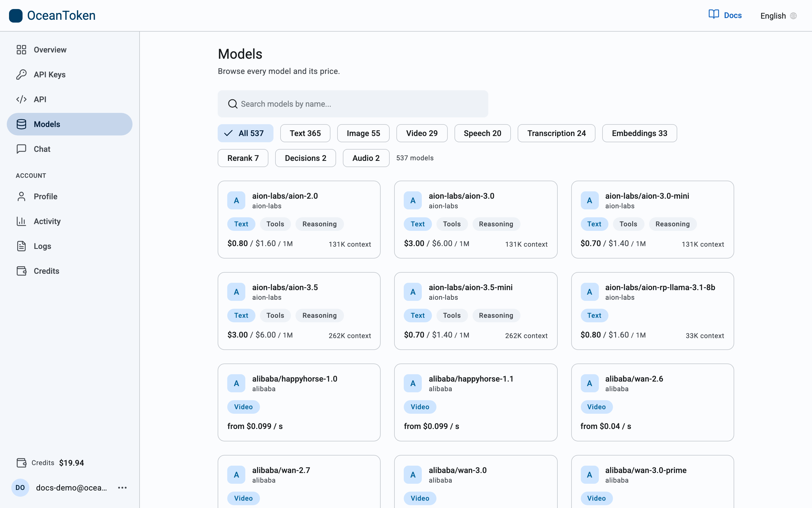Open the API sidebar item
This screenshot has width=812, height=508.
[x=69, y=99]
